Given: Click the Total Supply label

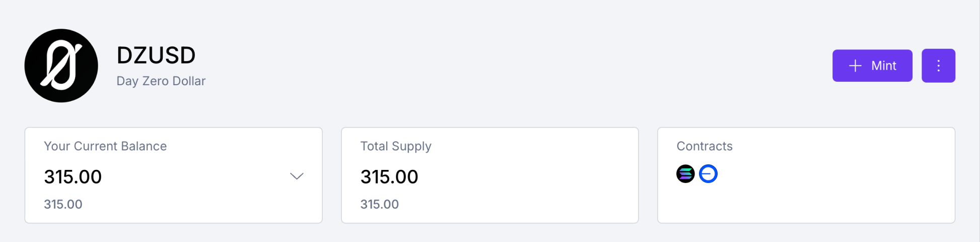Looking at the screenshot, I should [x=396, y=146].
